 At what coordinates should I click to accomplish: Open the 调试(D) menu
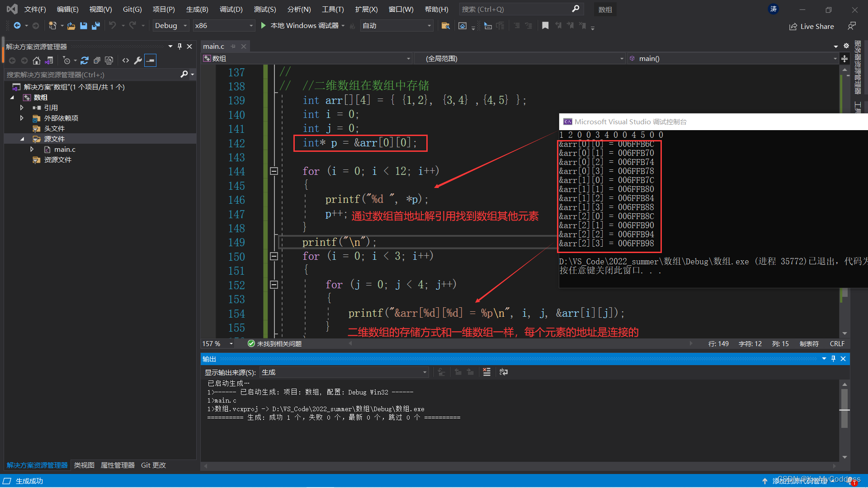(231, 9)
